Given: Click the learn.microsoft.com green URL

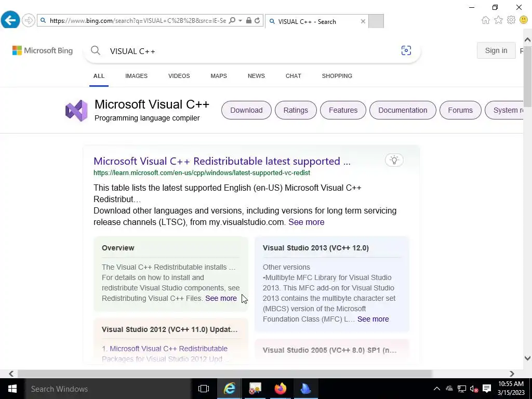Looking at the screenshot, I should pyautogui.click(x=202, y=172).
